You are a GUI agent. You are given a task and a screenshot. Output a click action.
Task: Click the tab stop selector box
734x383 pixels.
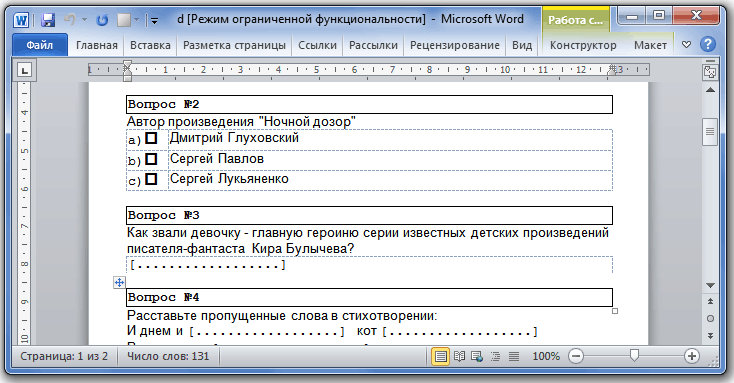24,70
